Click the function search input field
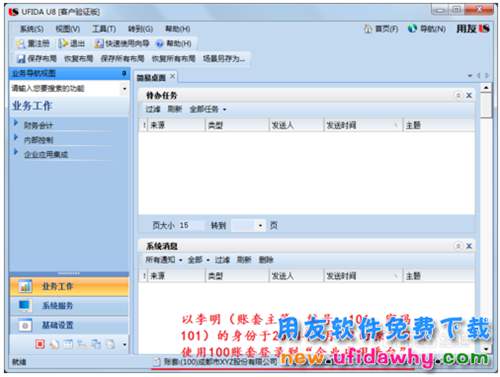Image resolution: width=500 pixels, height=377 pixels. pyautogui.click(x=65, y=89)
